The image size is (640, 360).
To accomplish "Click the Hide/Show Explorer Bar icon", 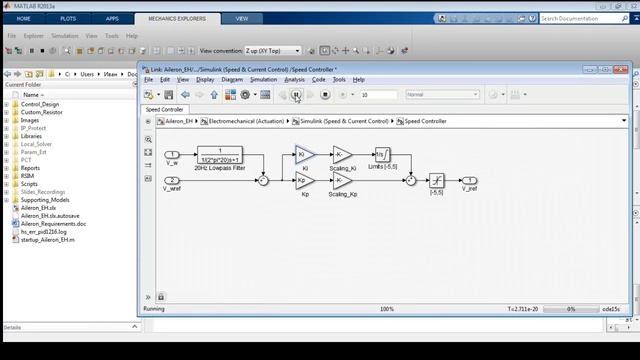I will 148,122.
